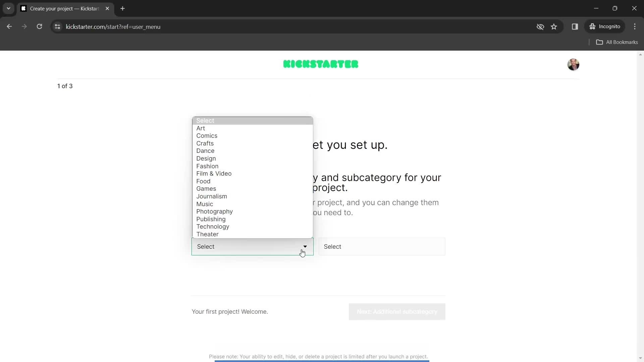Image resolution: width=644 pixels, height=362 pixels.
Task: Expand the second Select category dropdown
Action: tap(383, 247)
